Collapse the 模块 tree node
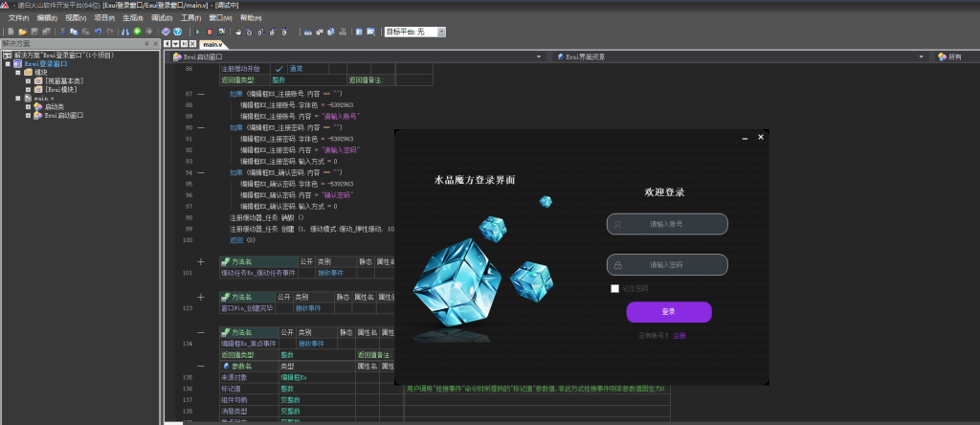 pyautogui.click(x=18, y=73)
